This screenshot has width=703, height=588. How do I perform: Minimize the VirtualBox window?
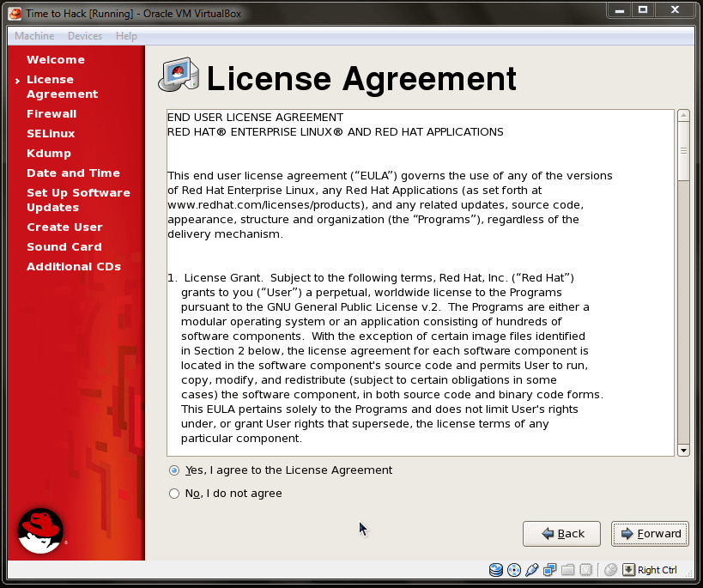[620, 9]
